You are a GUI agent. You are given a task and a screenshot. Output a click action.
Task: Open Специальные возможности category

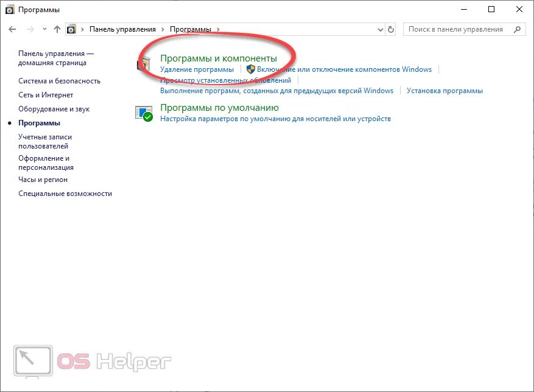click(65, 194)
